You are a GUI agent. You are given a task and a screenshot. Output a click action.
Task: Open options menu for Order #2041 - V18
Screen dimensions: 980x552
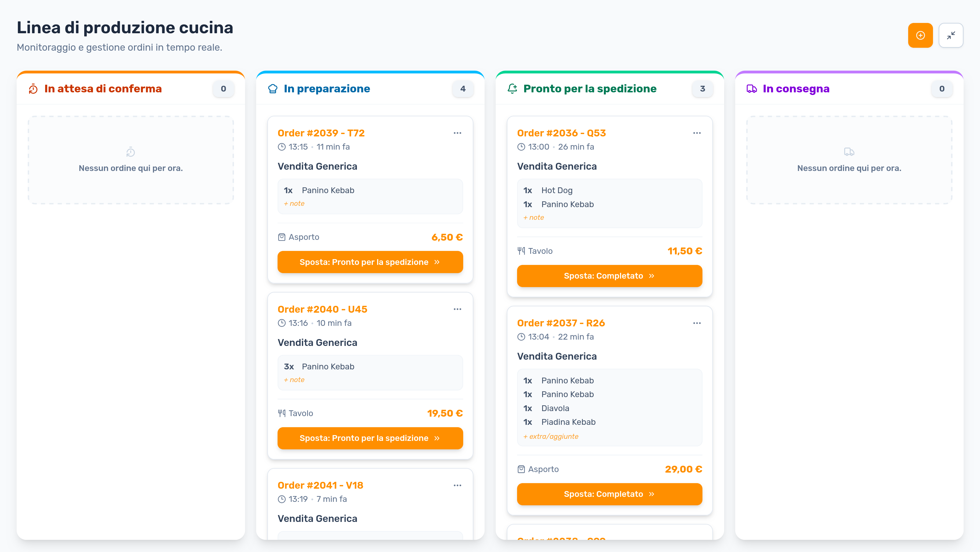click(x=457, y=486)
